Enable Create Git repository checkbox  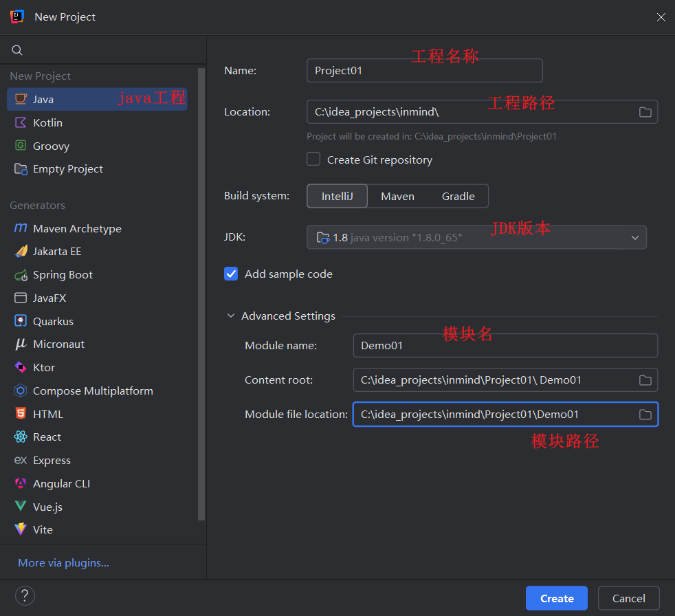pos(313,159)
